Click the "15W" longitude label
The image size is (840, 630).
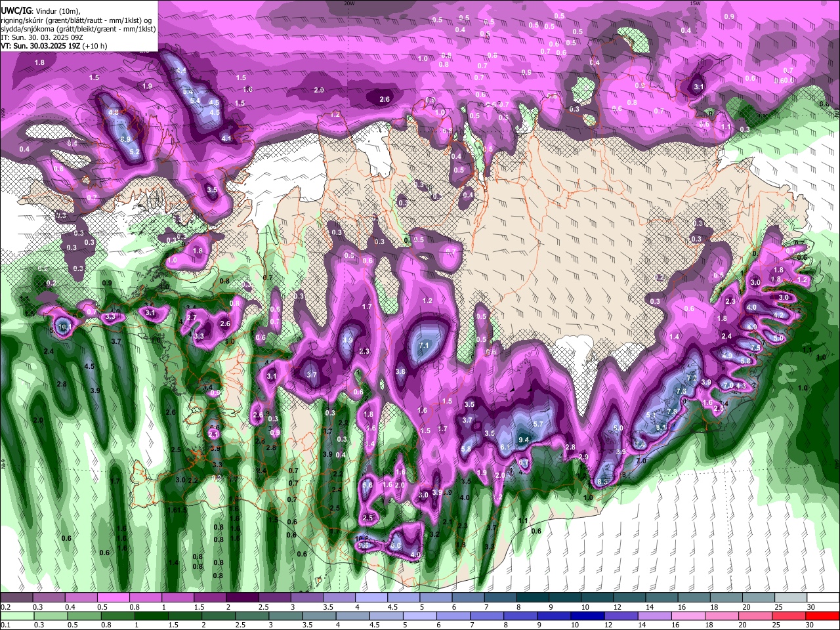click(x=695, y=3)
